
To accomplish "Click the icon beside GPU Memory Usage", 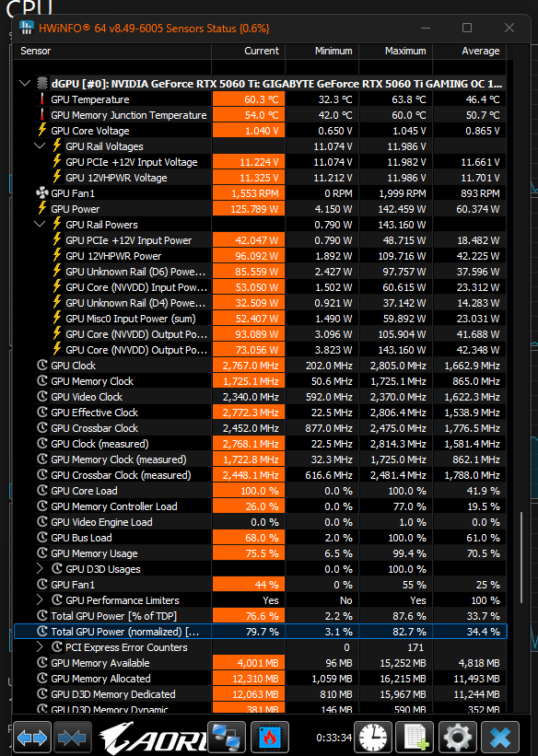I will [x=42, y=553].
